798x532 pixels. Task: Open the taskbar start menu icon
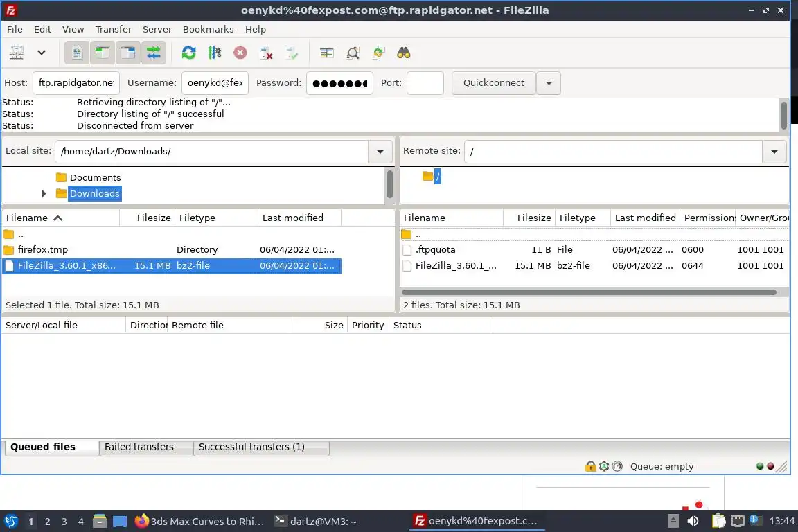(x=10, y=522)
